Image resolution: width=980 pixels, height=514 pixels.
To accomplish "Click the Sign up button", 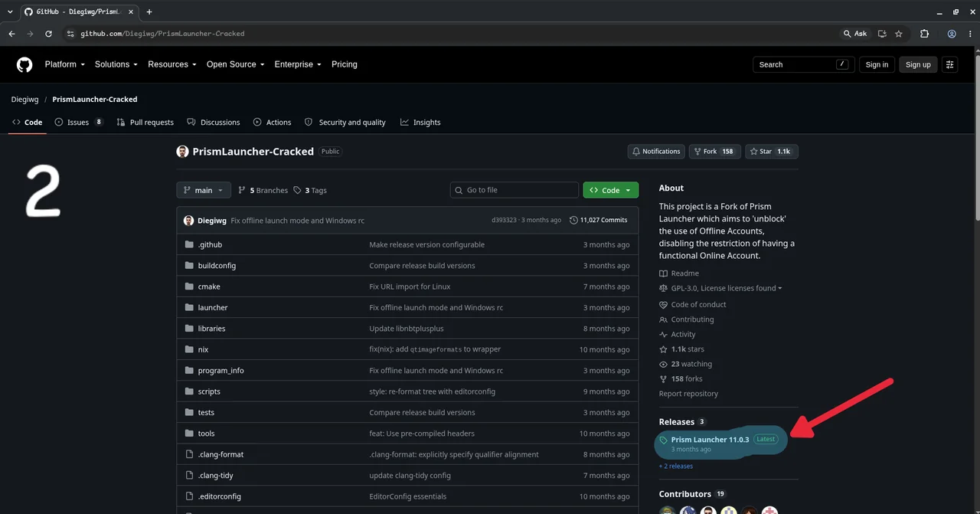I will coord(918,64).
